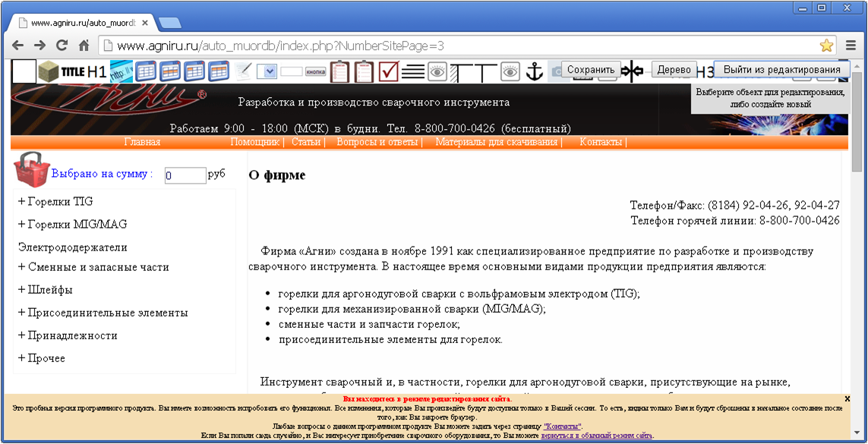The width and height of the screenshot is (868, 444).
Task: Save changes with the Сохранить button
Action: (x=592, y=70)
